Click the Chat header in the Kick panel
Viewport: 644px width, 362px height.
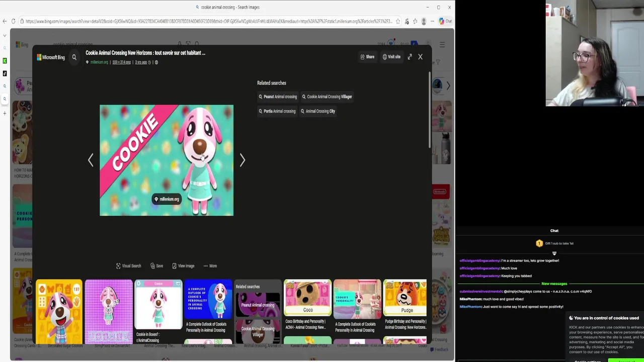click(x=554, y=231)
